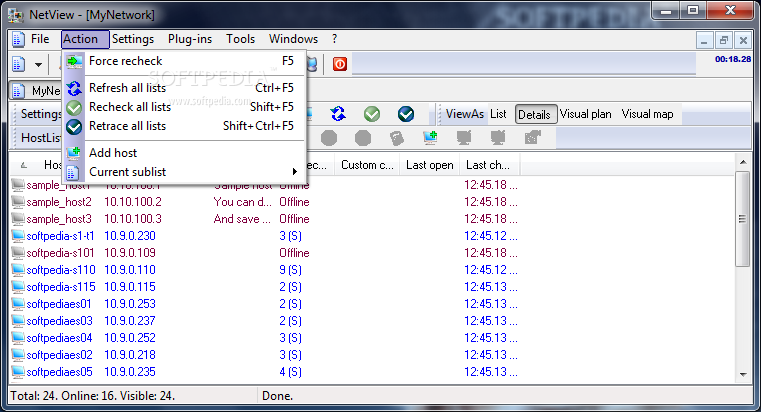This screenshot has height=412, width=761.
Task: Select host softpediaes03
Action: 59,321
